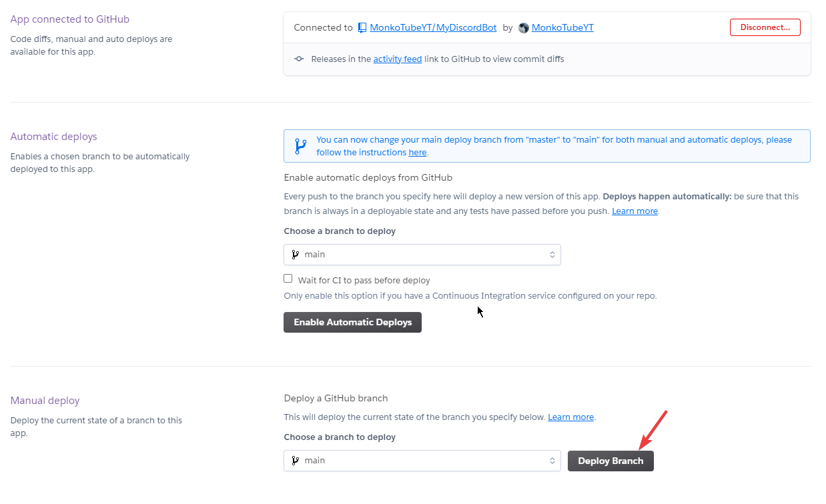Viewport: 826px width, 504px height.
Task: Expand manual deploy branch list via arrows
Action: (552, 461)
